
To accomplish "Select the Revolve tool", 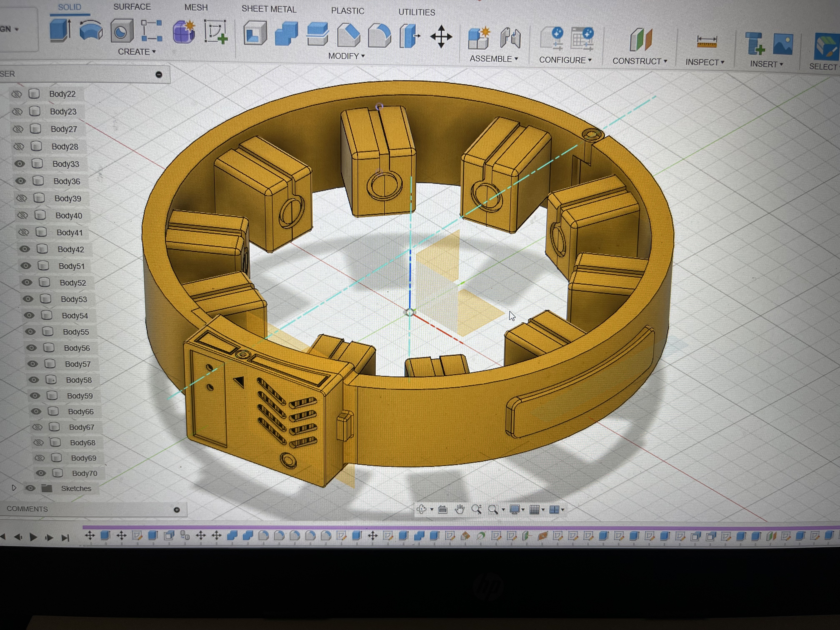I will tap(91, 31).
